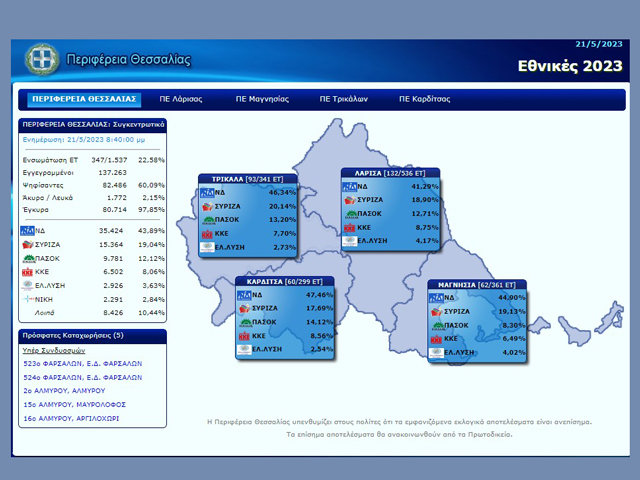640x480 pixels.
Task: Open the ΠΕ Μαγνησίας tab
Action: pyautogui.click(x=262, y=100)
